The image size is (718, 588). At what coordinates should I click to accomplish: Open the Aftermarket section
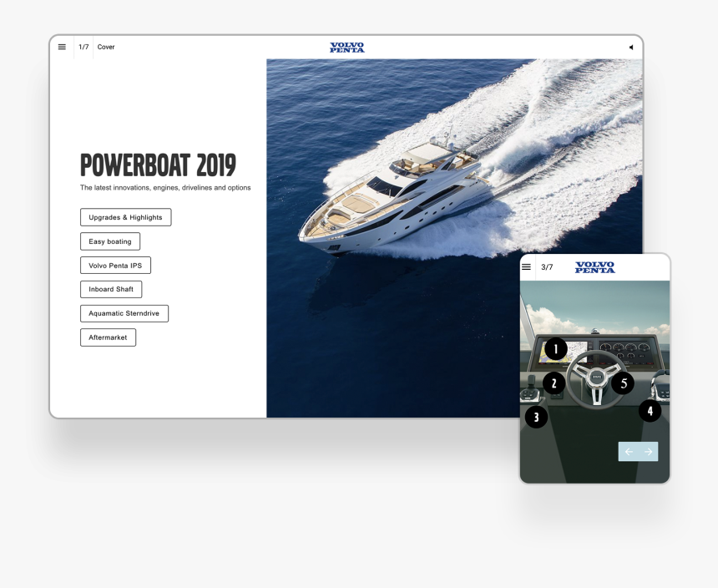point(108,337)
